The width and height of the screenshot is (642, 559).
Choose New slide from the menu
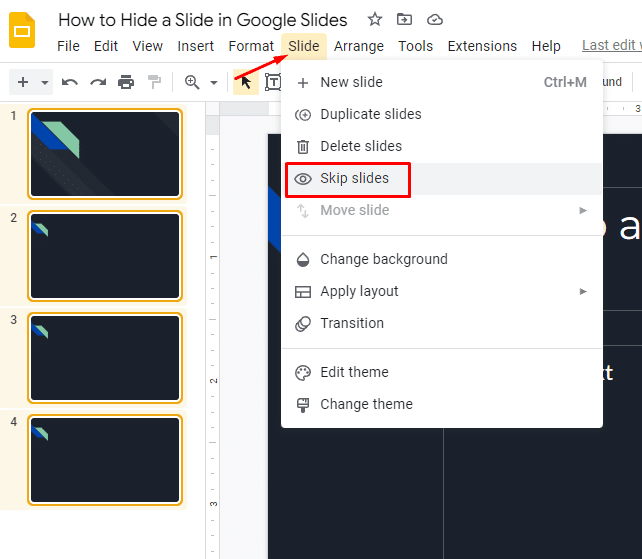pos(442,82)
